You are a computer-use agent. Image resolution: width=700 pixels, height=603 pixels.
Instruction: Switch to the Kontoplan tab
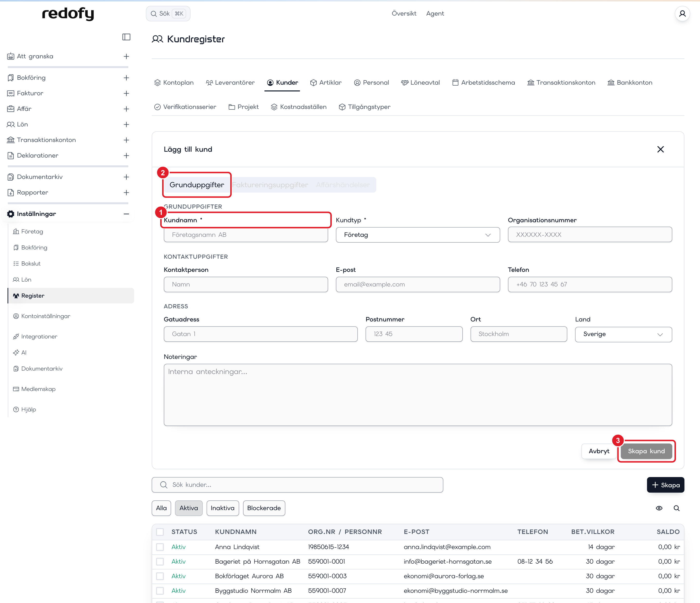(x=174, y=82)
